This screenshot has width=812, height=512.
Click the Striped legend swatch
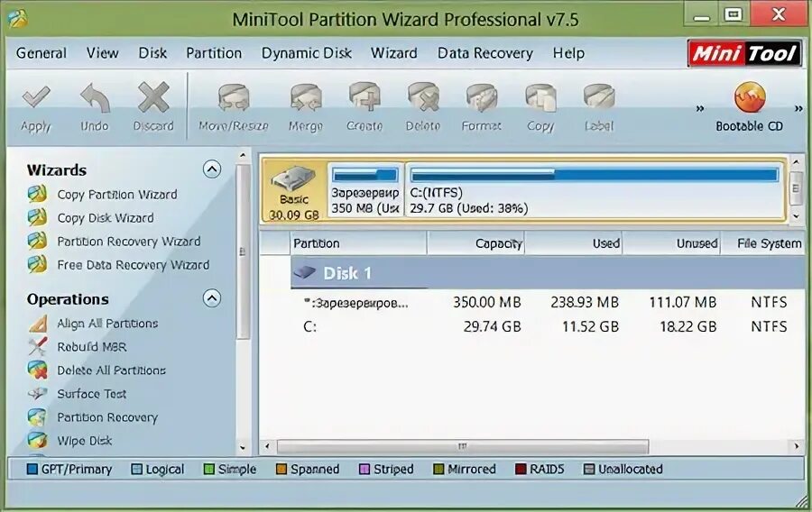coord(364,469)
